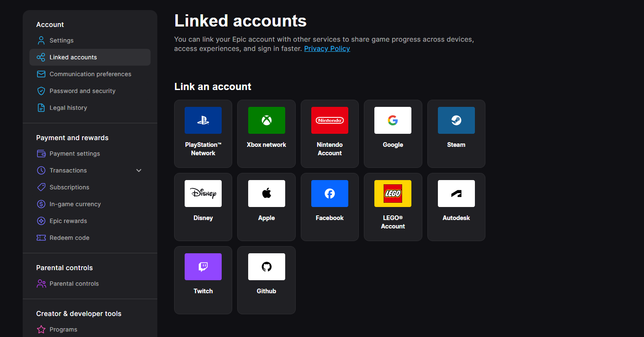This screenshot has height=337, width=644.
Task: Click the Disney label text
Action: coord(203,218)
